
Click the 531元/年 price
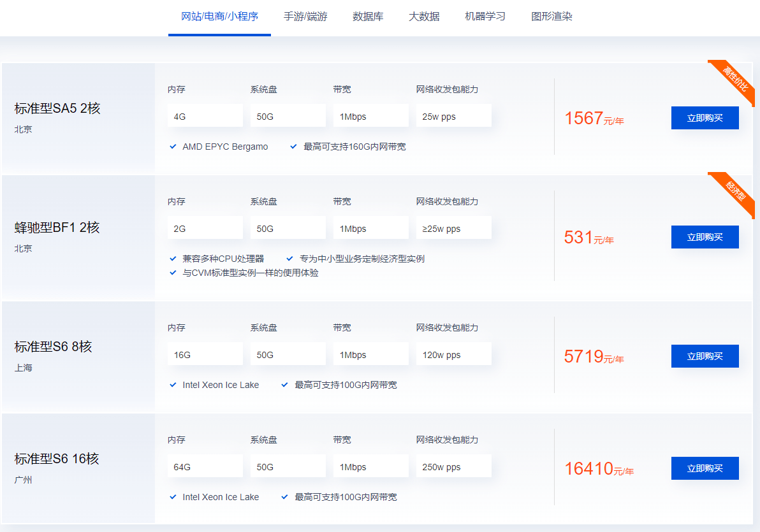(x=589, y=238)
